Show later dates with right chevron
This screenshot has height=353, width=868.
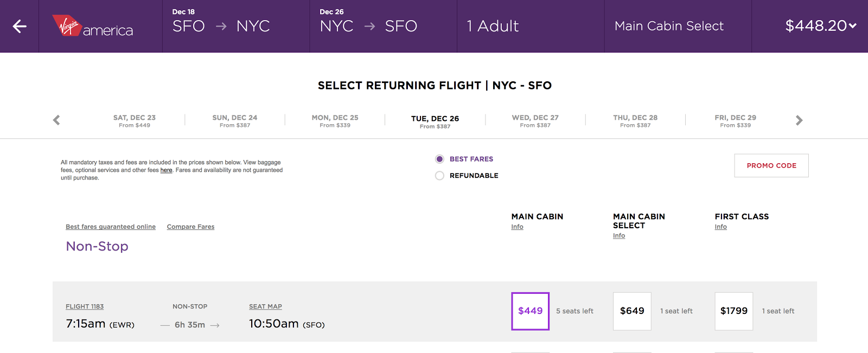point(799,120)
